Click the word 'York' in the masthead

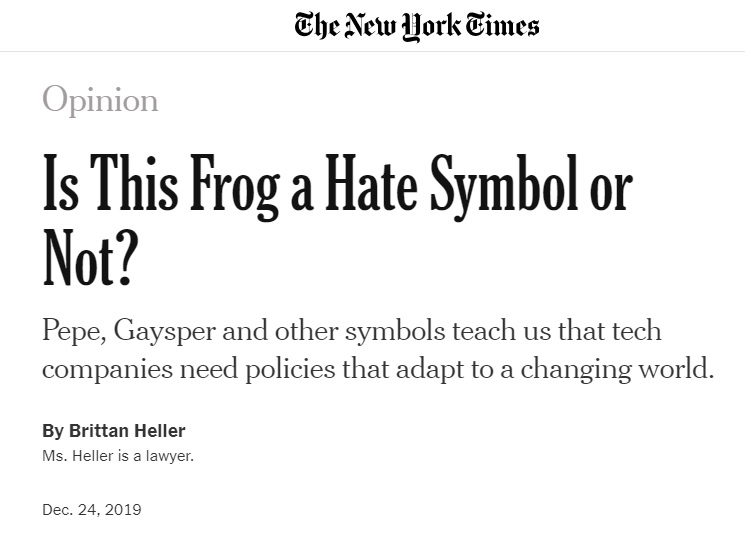432,27
